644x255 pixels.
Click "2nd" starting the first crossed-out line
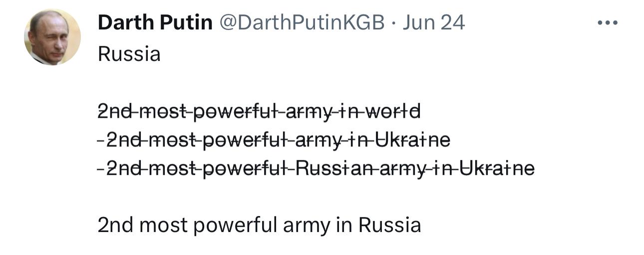[114, 111]
